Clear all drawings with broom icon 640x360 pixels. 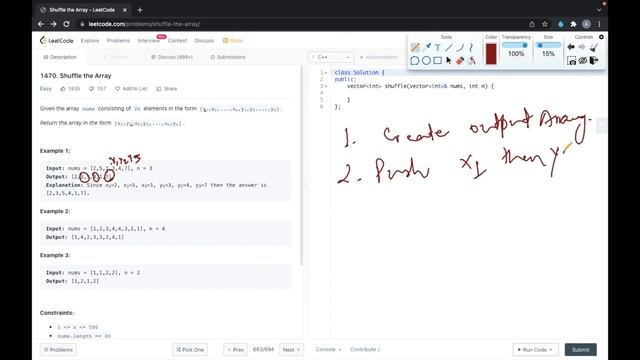(594, 47)
